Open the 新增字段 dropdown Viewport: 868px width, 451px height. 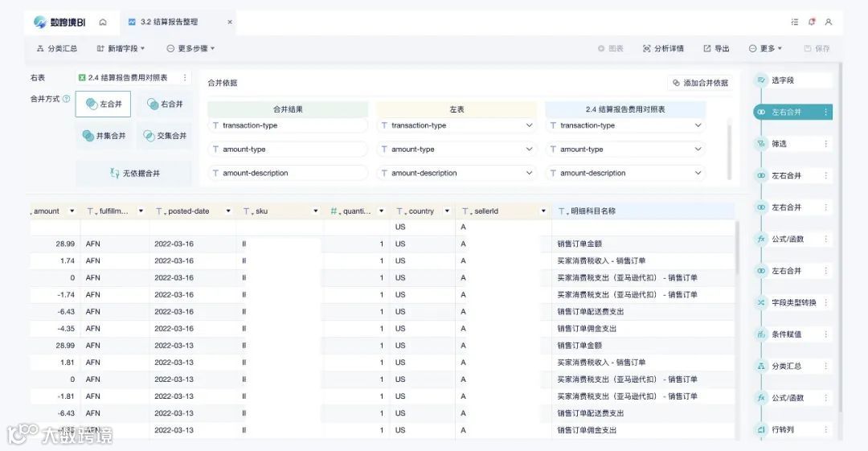[121, 49]
